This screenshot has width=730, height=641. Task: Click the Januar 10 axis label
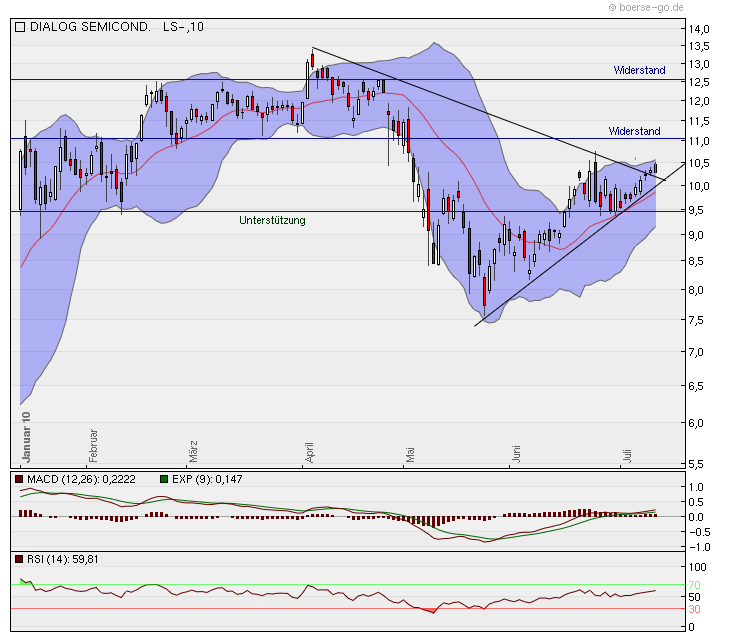(x=26, y=437)
